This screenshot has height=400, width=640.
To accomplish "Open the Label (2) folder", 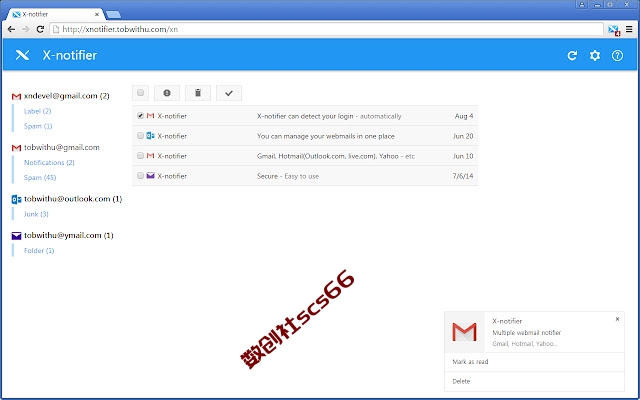I will 37,111.
